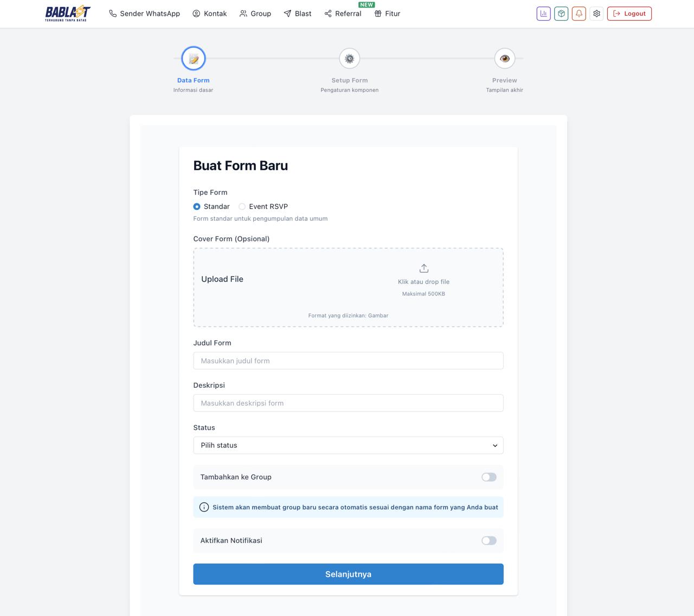694x616 pixels.
Task: Open the purple chart statistics icon
Action: coord(543,14)
